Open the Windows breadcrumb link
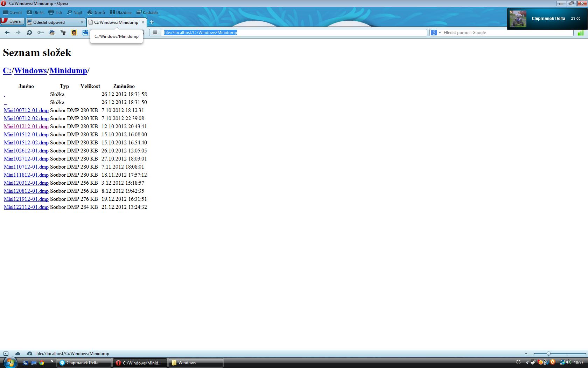The image size is (588, 368). (30, 70)
